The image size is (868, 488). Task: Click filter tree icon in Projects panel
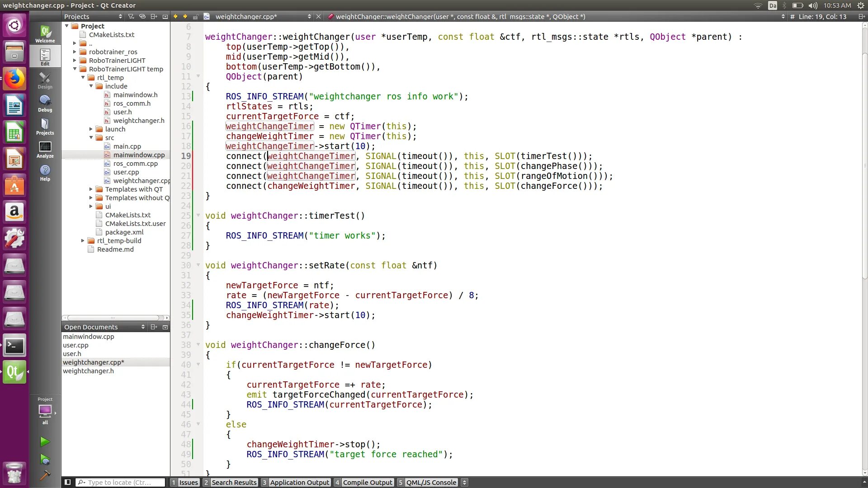coord(131,17)
